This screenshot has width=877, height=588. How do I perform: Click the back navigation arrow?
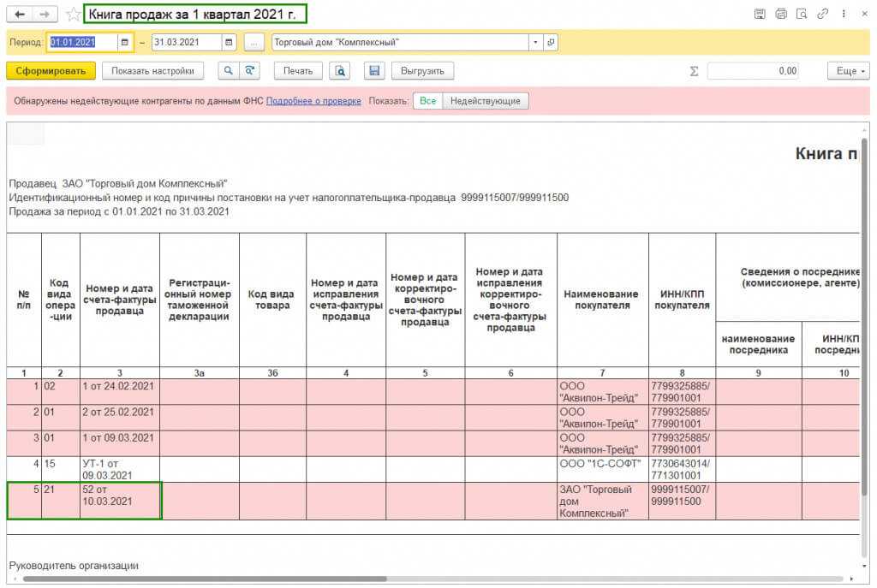20,15
